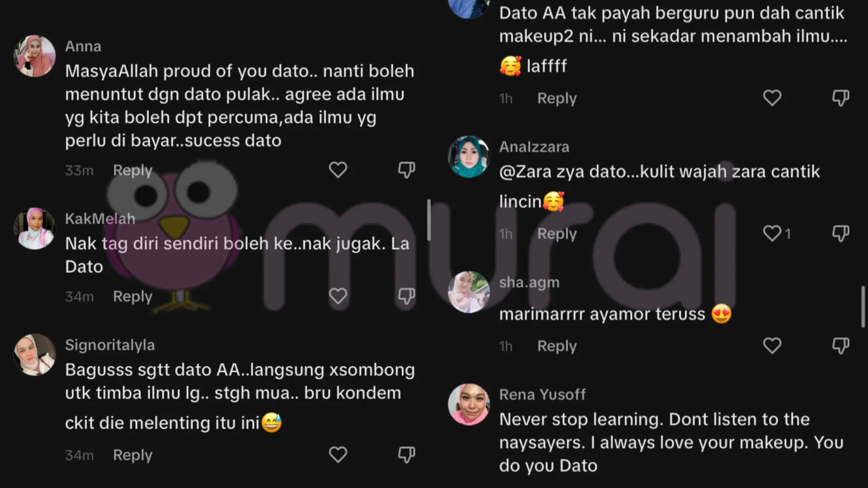Screen dimensions: 868x488
Task: Dislike Anna's comment with thumbs-down icon
Action: click(x=406, y=170)
